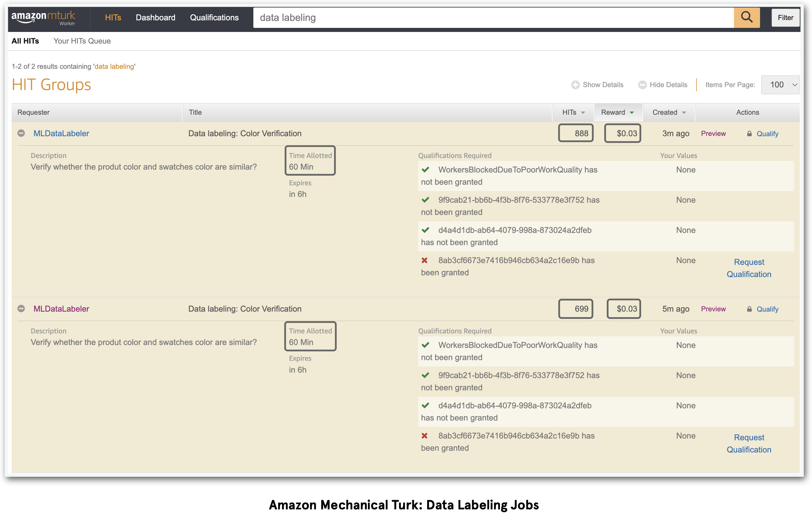Click lock icon on 888 HITs row
812x521 pixels.
tap(749, 134)
